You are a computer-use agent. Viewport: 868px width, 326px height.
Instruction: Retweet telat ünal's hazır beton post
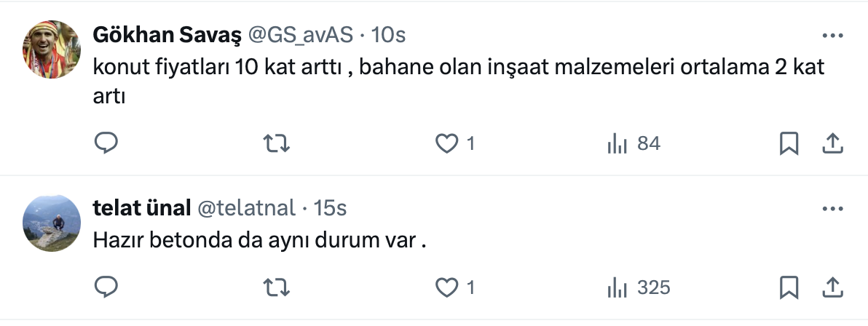click(276, 287)
